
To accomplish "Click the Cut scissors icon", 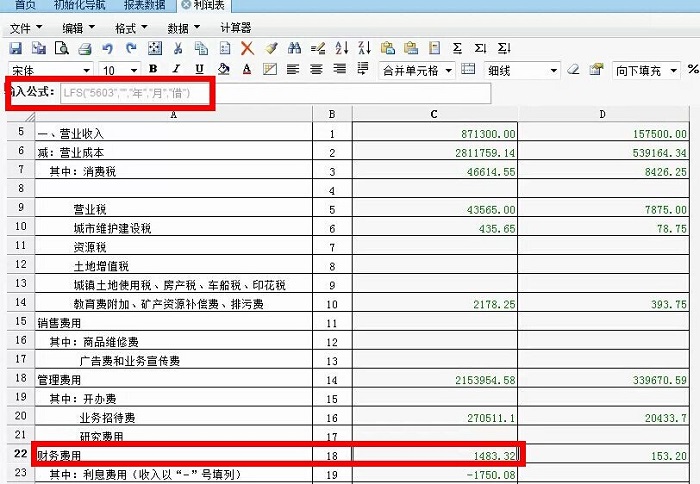I will (x=178, y=48).
